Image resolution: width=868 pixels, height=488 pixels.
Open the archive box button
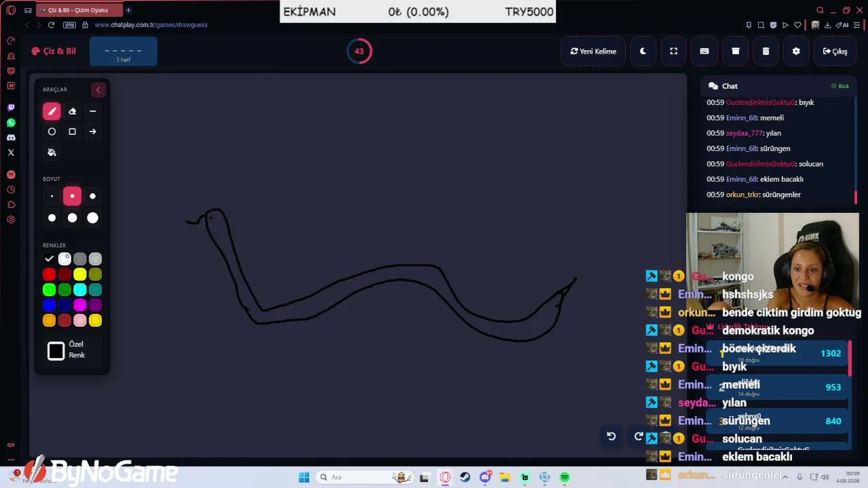735,52
